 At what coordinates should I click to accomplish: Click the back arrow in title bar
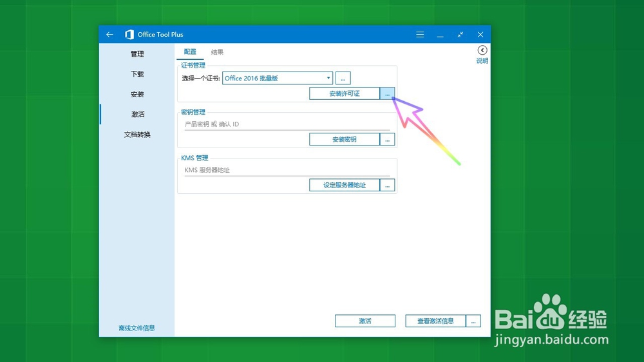point(109,35)
